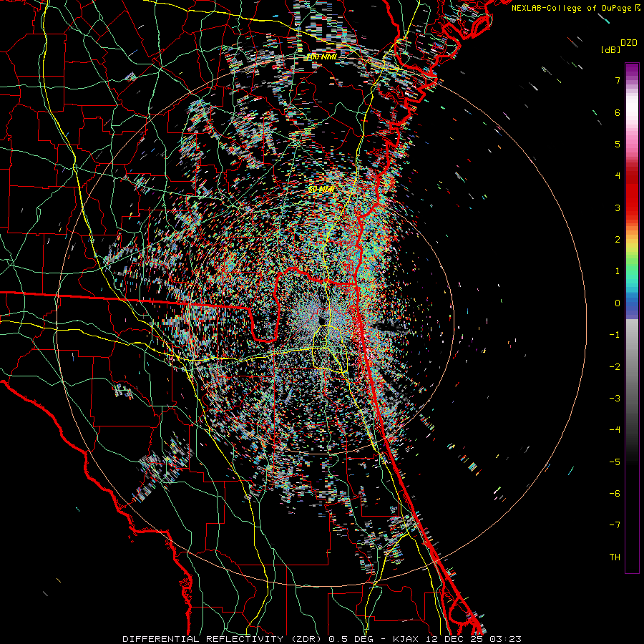
Task: Click the 2 value on the dB scale
Action: pos(618,239)
